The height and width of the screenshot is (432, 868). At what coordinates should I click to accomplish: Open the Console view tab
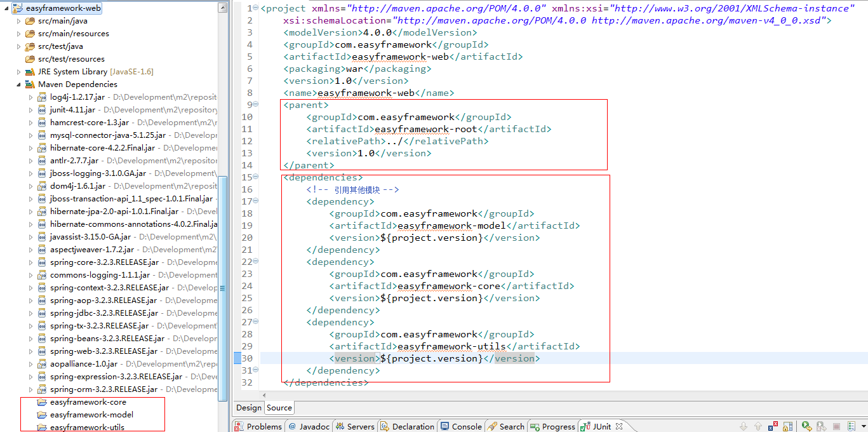[462, 426]
